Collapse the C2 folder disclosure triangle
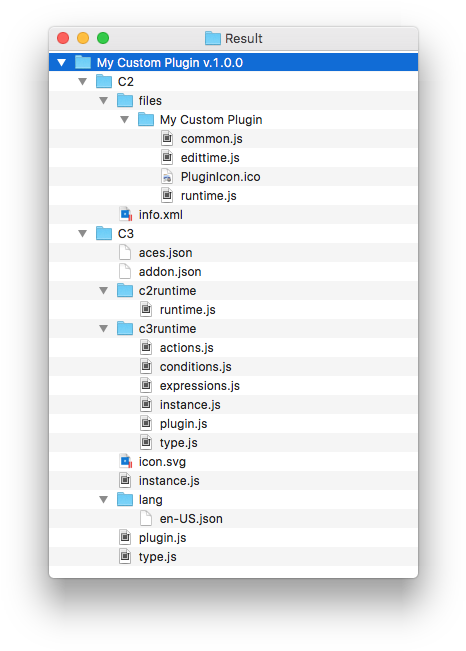The height and width of the screenshot is (651, 466). pyautogui.click(x=83, y=82)
